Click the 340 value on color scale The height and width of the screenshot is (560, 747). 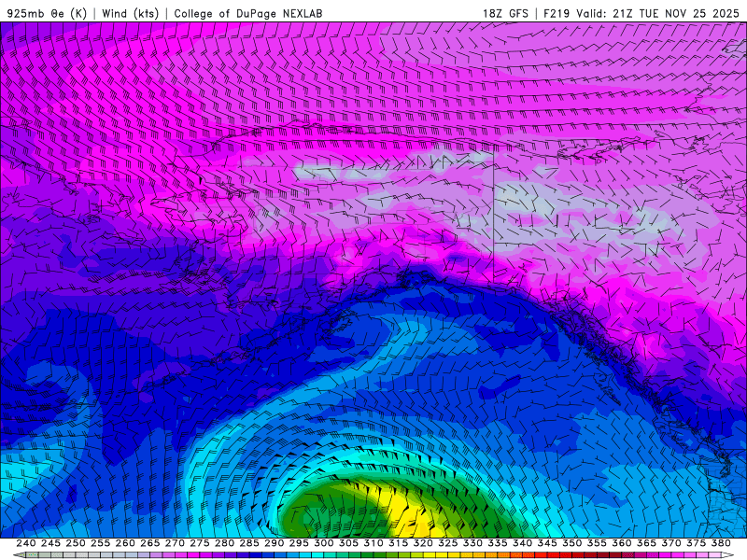pos(523,543)
